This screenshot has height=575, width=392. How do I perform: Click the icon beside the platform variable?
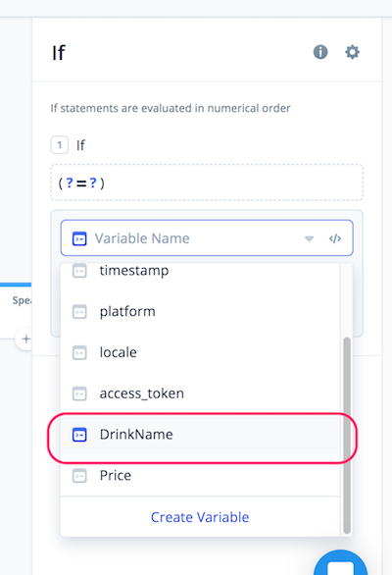[x=79, y=312]
